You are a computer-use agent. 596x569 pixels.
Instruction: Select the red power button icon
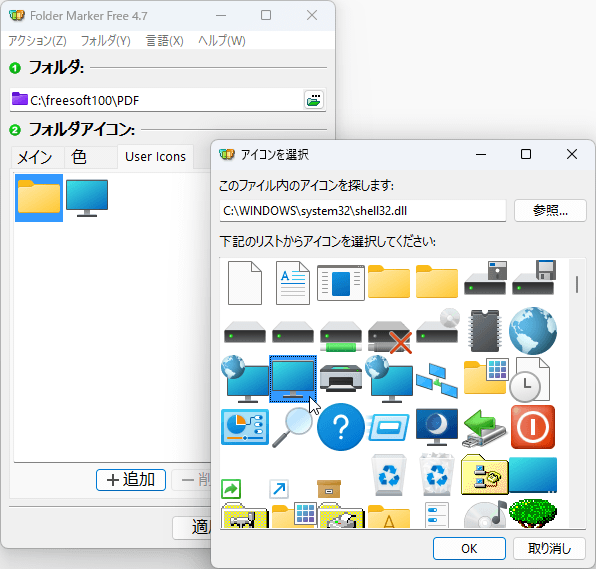pos(533,427)
